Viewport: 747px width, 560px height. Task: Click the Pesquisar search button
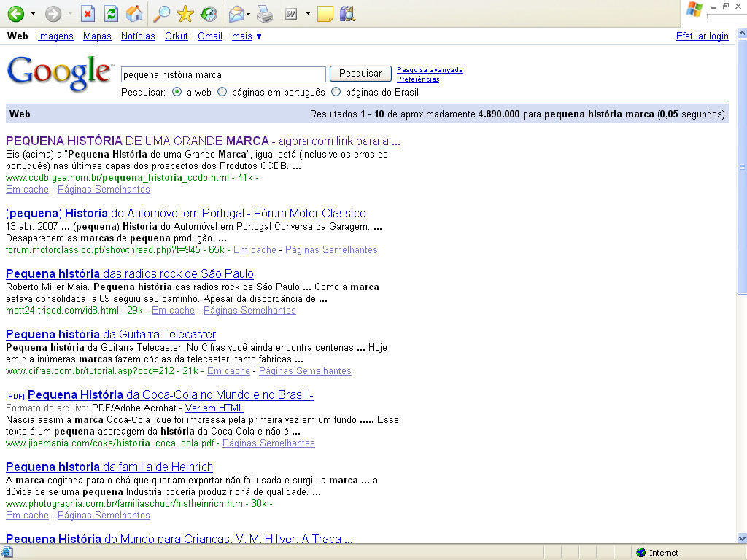(360, 74)
